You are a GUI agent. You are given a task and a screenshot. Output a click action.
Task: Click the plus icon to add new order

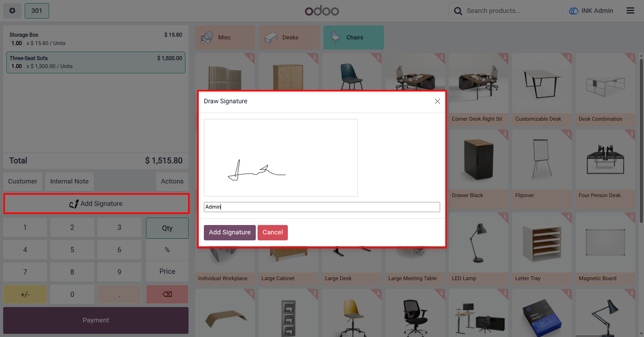tap(12, 10)
